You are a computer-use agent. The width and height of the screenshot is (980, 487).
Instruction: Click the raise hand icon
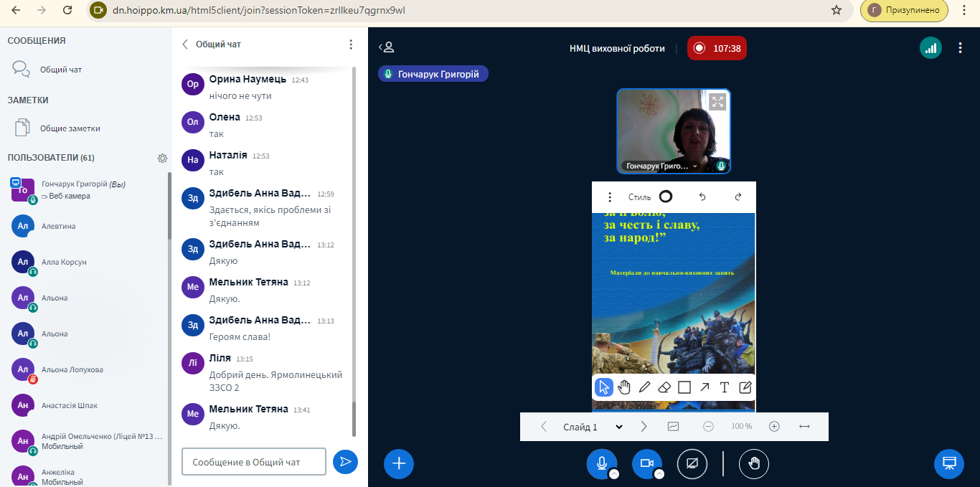coord(754,463)
